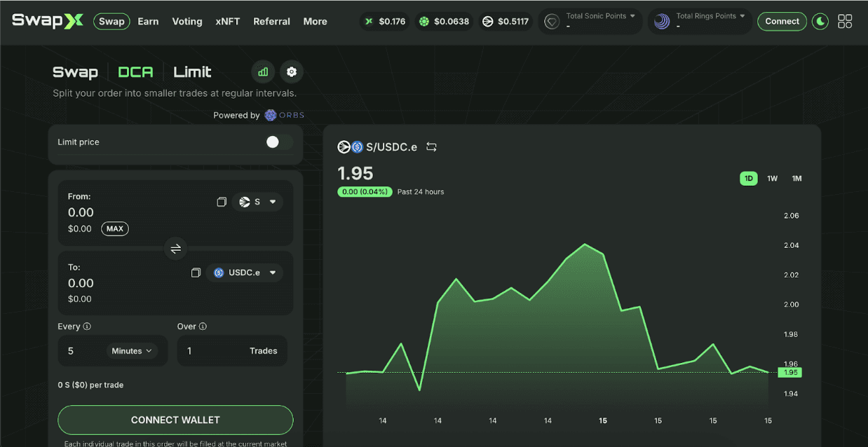Swap From and To tokens arrow button
This screenshot has width=868, height=447.
[x=175, y=248]
